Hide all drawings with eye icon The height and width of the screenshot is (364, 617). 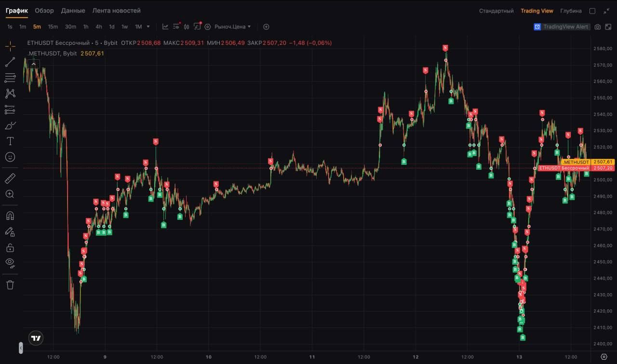10,263
